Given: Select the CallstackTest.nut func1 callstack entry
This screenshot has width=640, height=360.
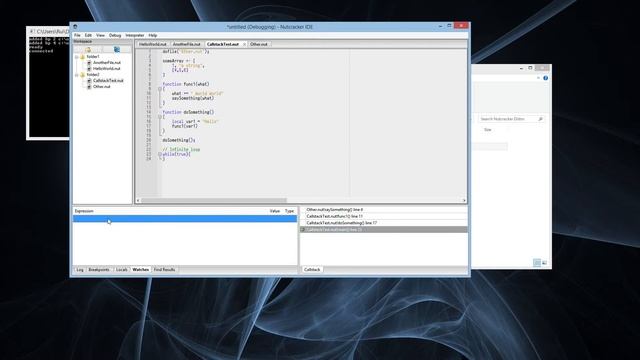Looking at the screenshot, I should [x=384, y=216].
